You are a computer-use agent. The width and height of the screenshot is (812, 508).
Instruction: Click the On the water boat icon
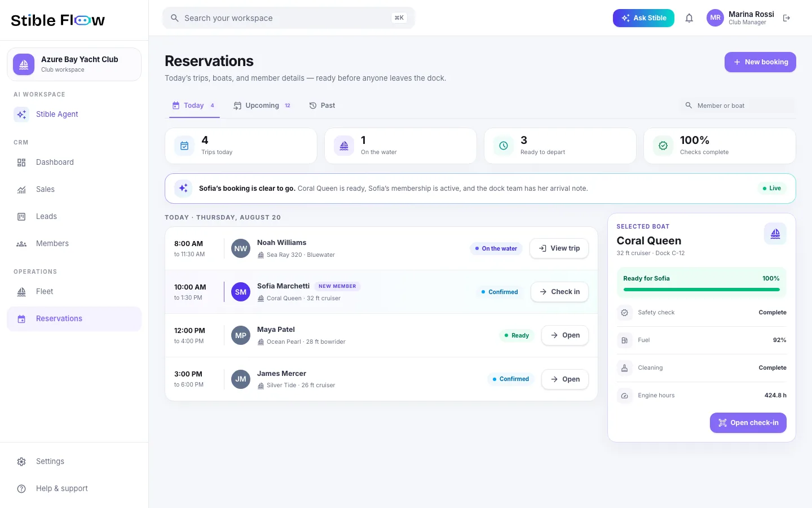point(344,146)
